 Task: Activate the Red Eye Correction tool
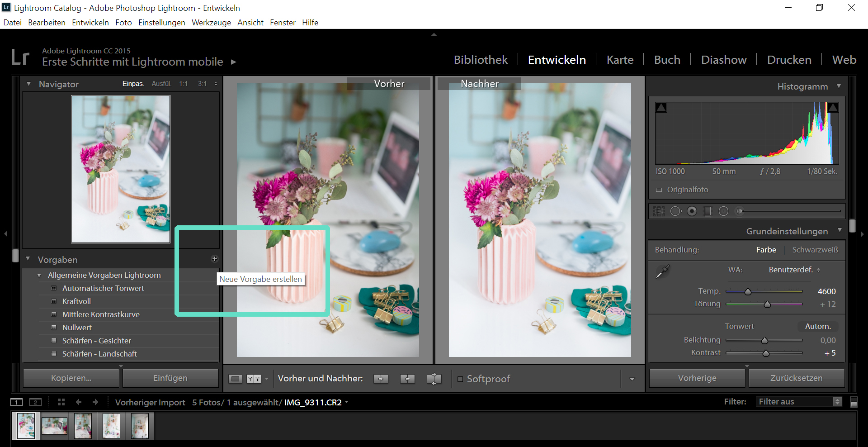(x=692, y=211)
